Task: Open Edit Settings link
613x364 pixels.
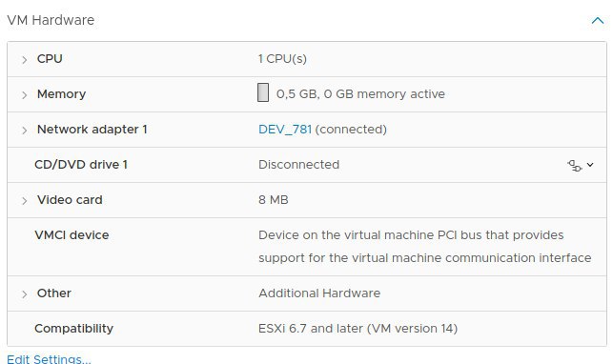Action: pyautogui.click(x=49, y=359)
